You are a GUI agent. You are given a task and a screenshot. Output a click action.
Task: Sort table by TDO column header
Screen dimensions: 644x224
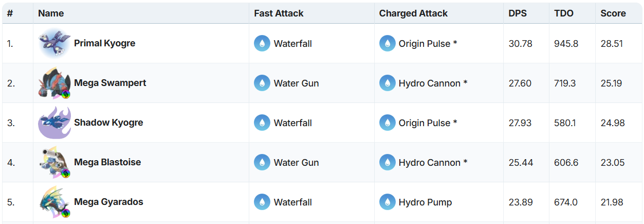pyautogui.click(x=564, y=13)
